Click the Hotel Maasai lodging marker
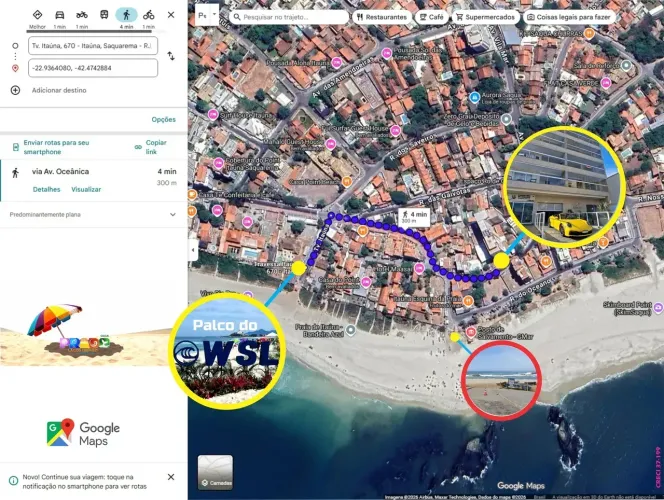The image size is (664, 500). pos(419,268)
